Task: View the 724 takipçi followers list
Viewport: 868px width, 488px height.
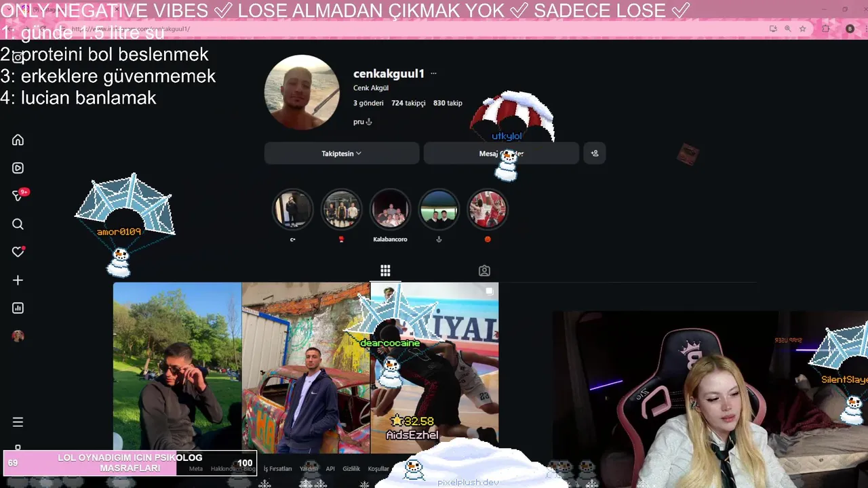Action: (408, 103)
